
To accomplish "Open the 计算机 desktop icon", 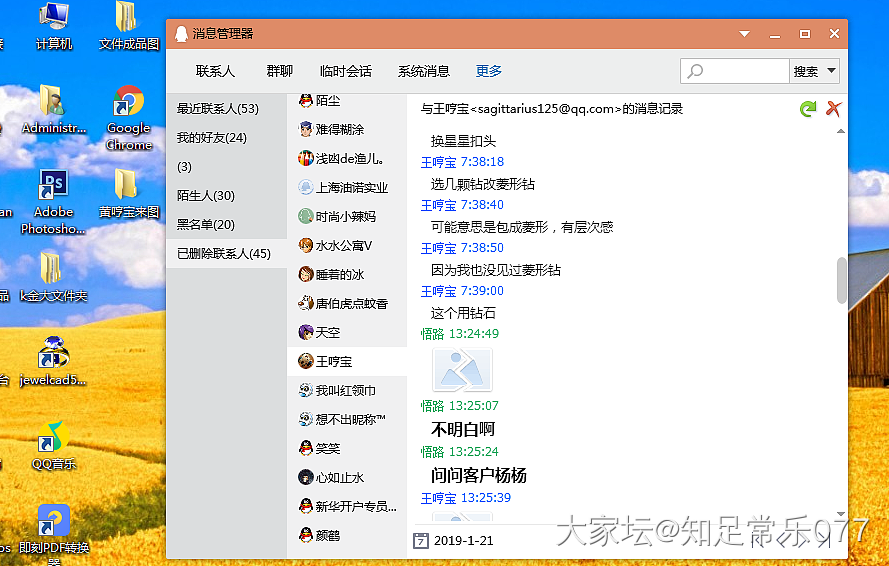I will [x=53, y=19].
